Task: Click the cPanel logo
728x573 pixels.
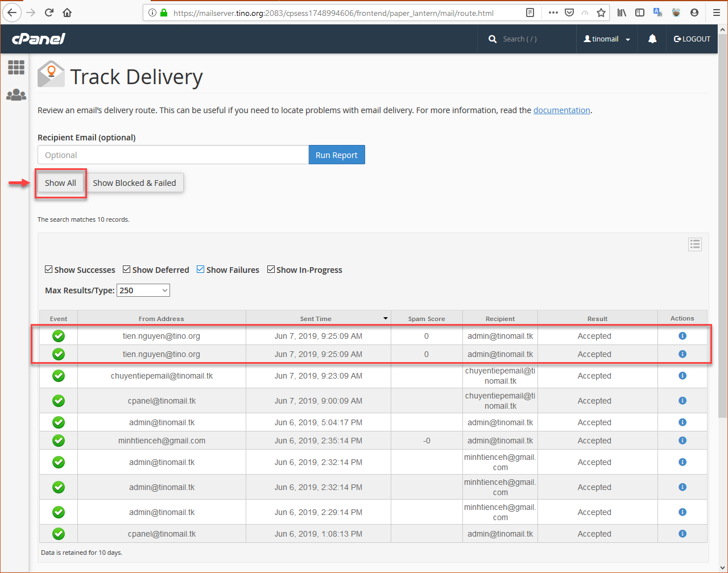Action: [38, 39]
